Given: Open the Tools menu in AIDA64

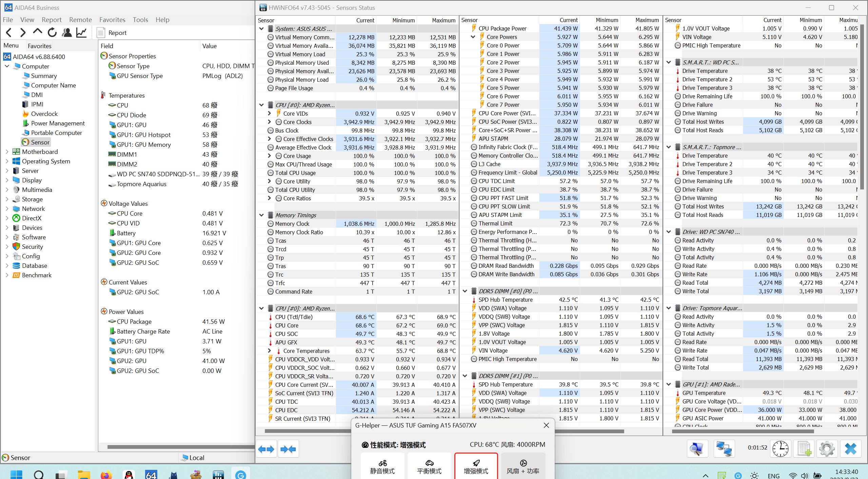Looking at the screenshot, I should [140, 20].
